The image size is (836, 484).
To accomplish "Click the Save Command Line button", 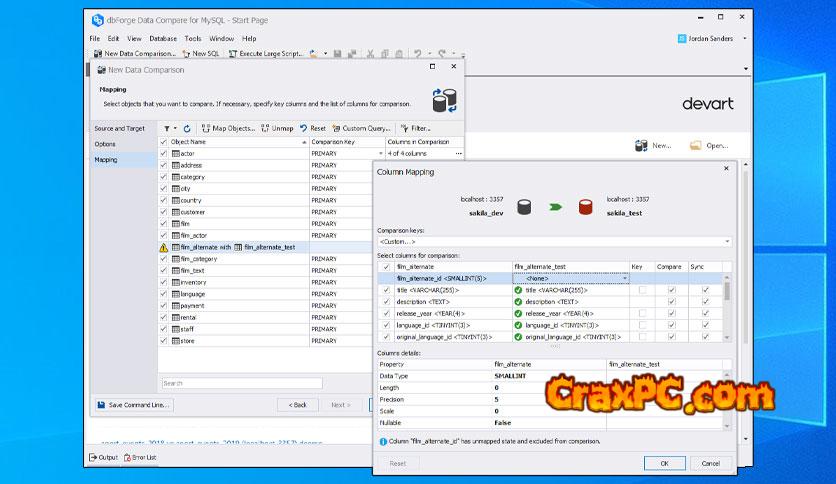I will 134,405.
